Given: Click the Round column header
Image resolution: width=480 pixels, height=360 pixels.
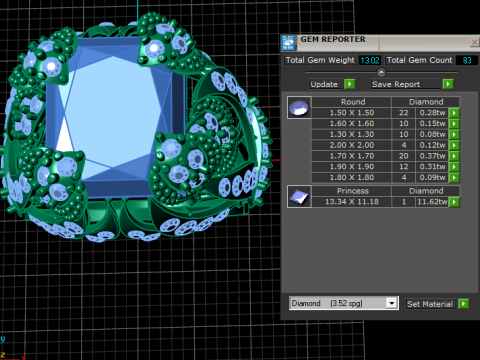Looking at the screenshot, I should click(x=351, y=102).
